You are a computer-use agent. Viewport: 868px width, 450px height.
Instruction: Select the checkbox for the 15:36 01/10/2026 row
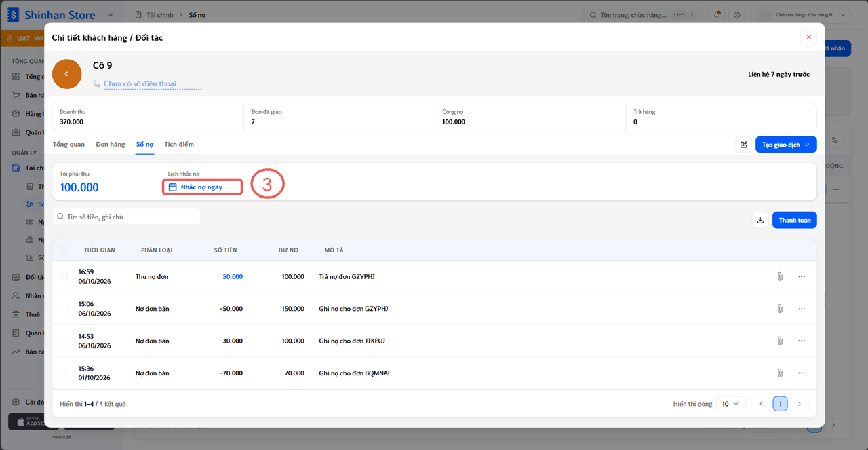tap(64, 373)
